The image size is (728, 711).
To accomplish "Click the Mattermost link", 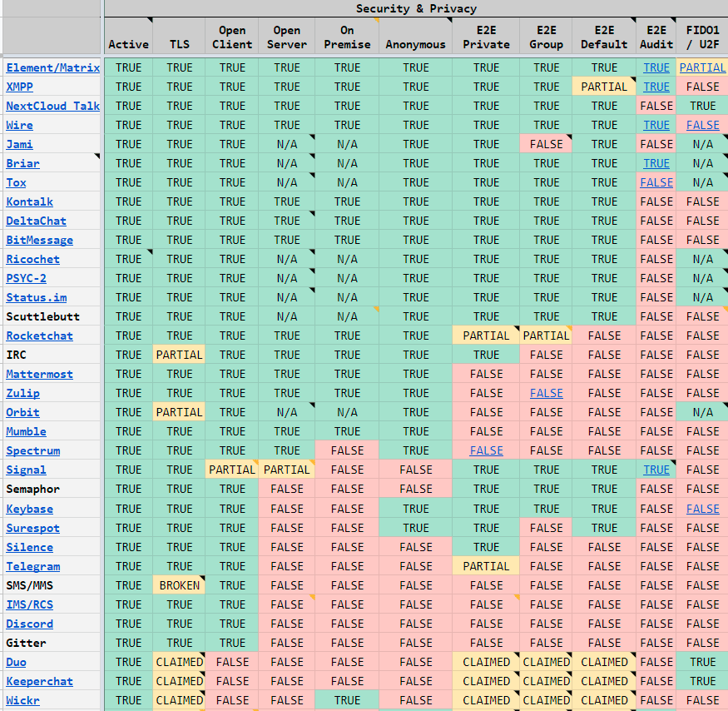I will (x=39, y=374).
